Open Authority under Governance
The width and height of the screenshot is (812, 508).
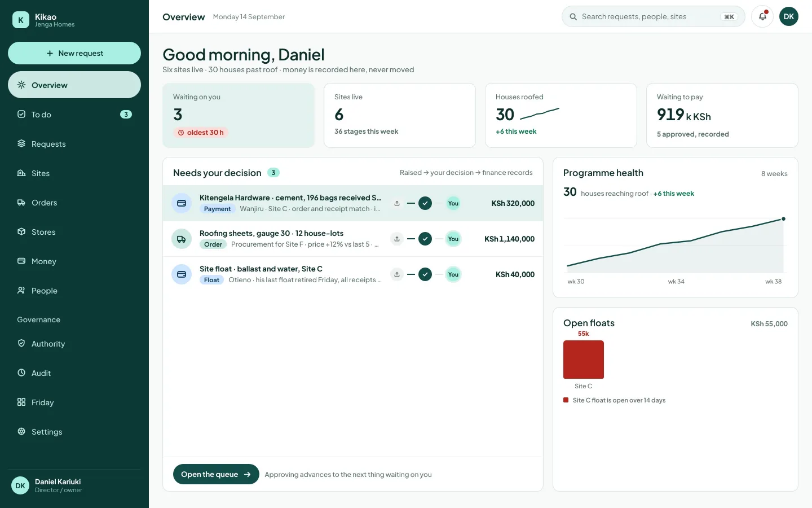(74, 343)
